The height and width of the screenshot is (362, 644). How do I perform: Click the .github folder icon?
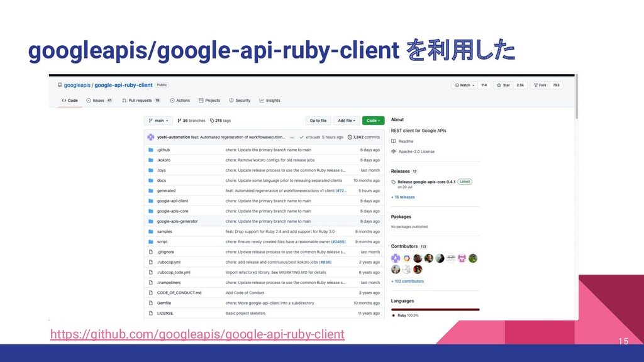pos(151,150)
